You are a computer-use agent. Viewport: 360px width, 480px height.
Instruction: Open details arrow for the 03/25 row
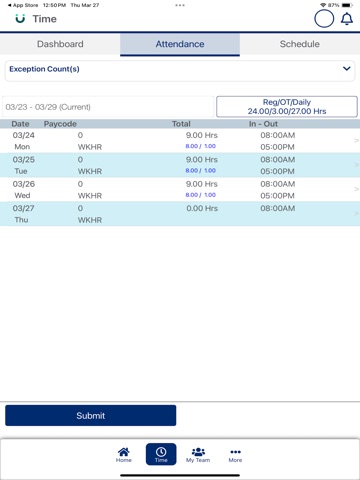click(x=356, y=165)
